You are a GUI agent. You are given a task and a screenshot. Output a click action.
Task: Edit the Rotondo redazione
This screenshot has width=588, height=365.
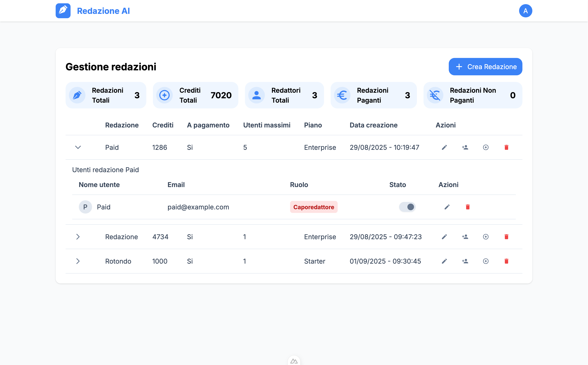(444, 261)
